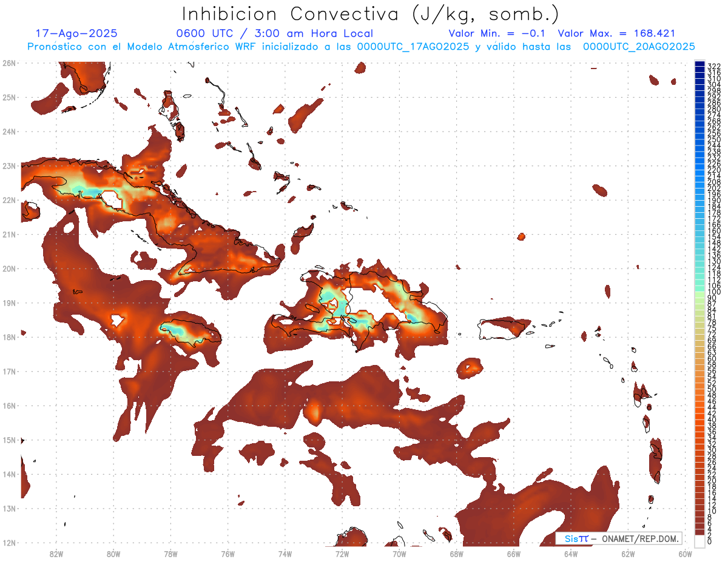Viewport: 728px width, 562px height.
Task: Click the "25N" latitude label
Action: pos(9,97)
